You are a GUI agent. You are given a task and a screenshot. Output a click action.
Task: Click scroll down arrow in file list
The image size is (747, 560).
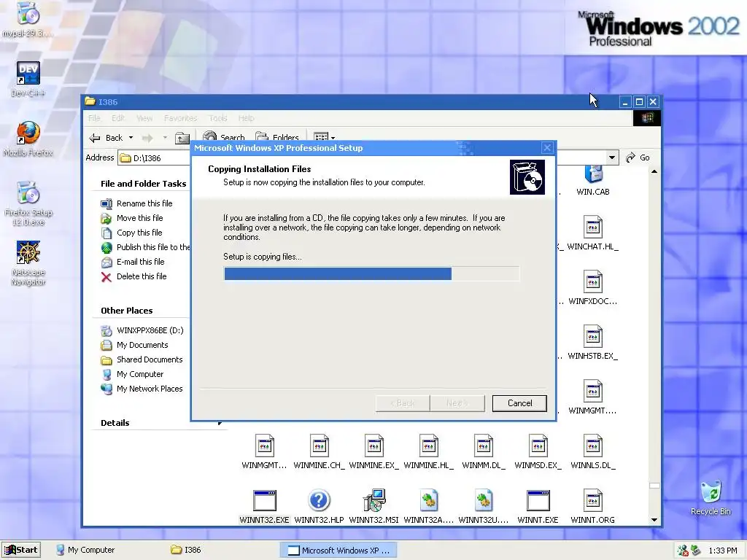[x=654, y=520]
